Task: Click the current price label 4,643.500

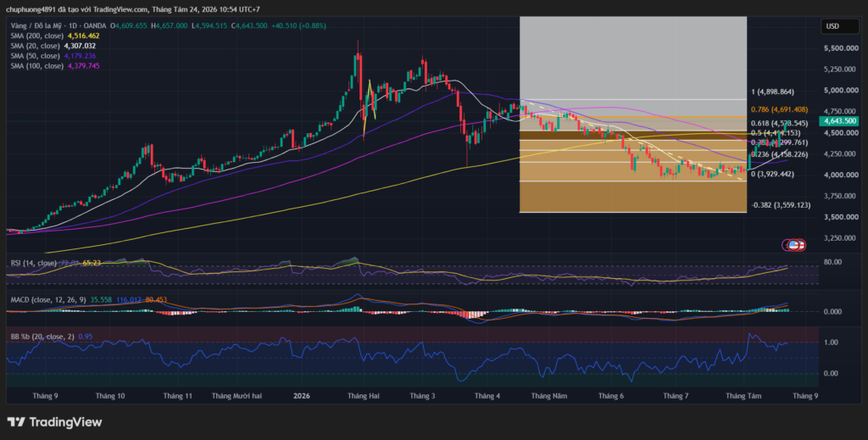Action: 839,120
